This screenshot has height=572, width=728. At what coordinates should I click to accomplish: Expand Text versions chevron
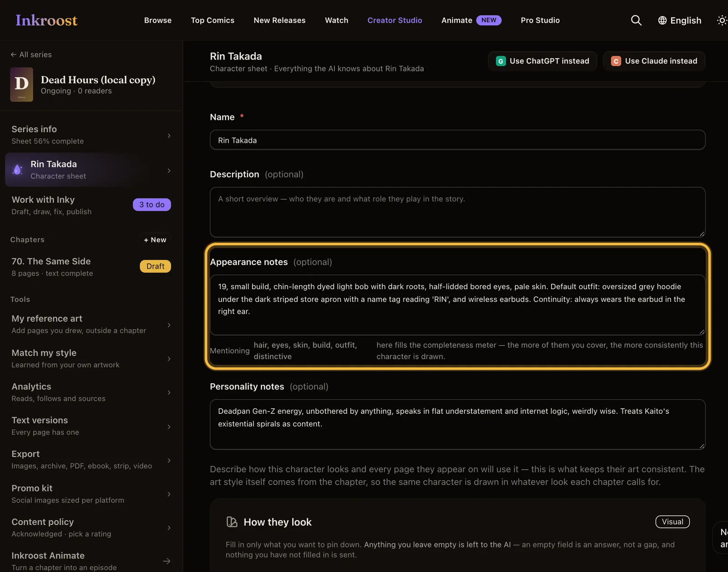pyautogui.click(x=169, y=426)
